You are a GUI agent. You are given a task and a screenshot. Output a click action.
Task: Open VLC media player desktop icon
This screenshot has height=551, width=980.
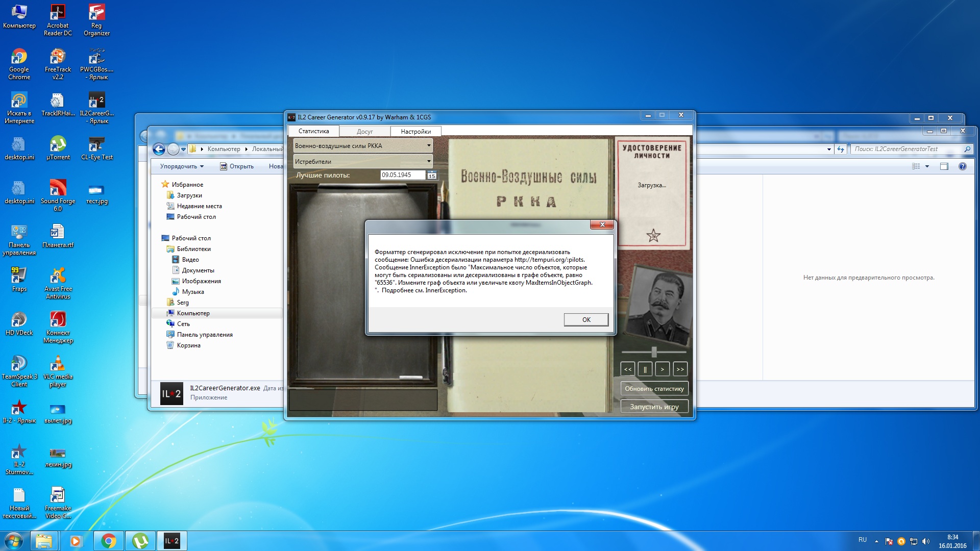[x=58, y=371]
